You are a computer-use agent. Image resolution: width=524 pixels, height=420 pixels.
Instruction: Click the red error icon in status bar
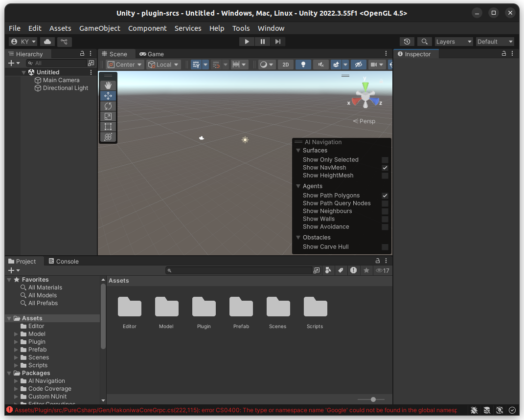[x=9, y=410]
